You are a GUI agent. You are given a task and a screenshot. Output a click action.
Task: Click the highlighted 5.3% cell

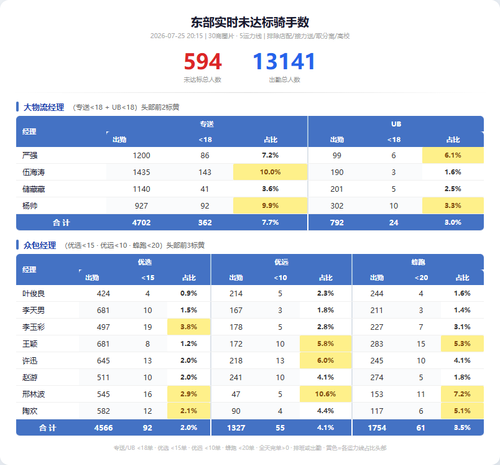pos(462,344)
